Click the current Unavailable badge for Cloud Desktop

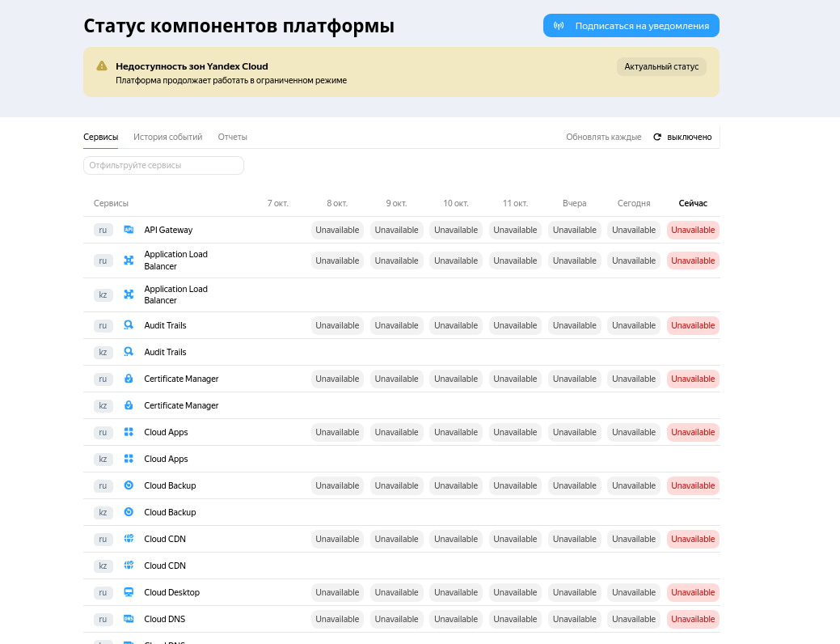click(x=693, y=592)
